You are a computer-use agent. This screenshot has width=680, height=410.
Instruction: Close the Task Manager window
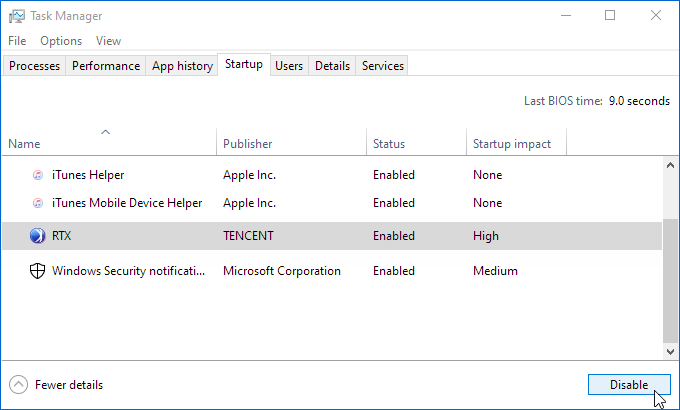656,16
